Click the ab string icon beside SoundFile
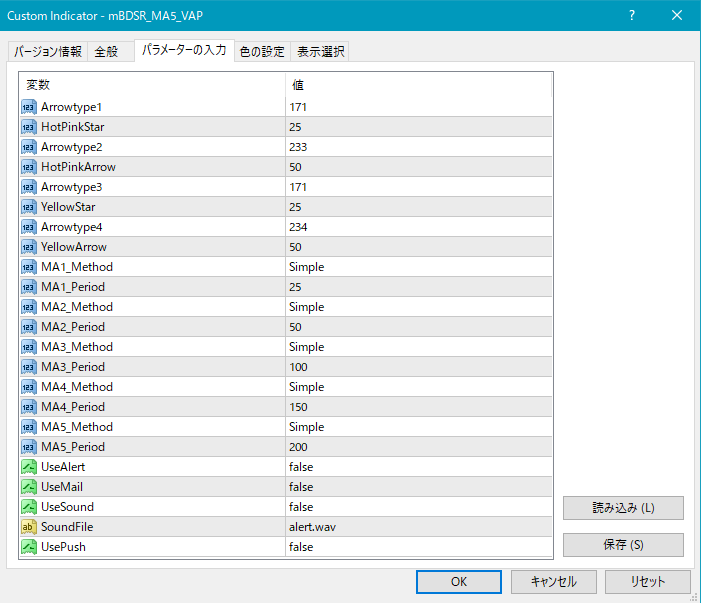Viewport: 701px width, 603px height. coord(29,527)
